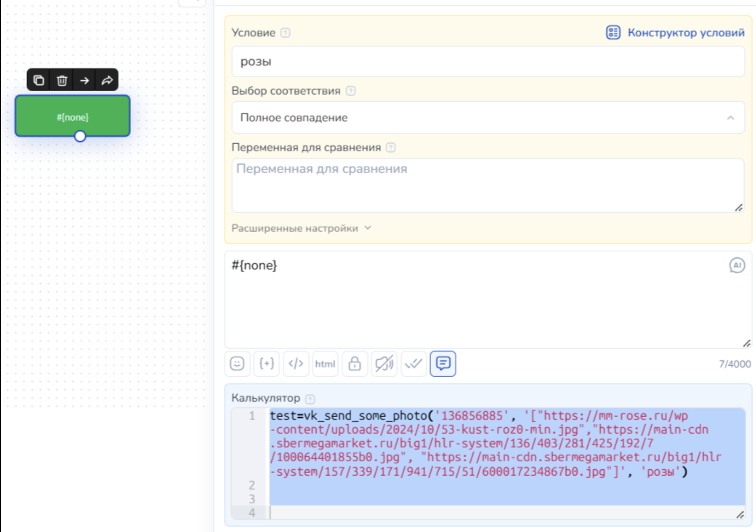The image size is (756, 532).
Task: Click the Условие input field with розы
Action: (x=488, y=61)
